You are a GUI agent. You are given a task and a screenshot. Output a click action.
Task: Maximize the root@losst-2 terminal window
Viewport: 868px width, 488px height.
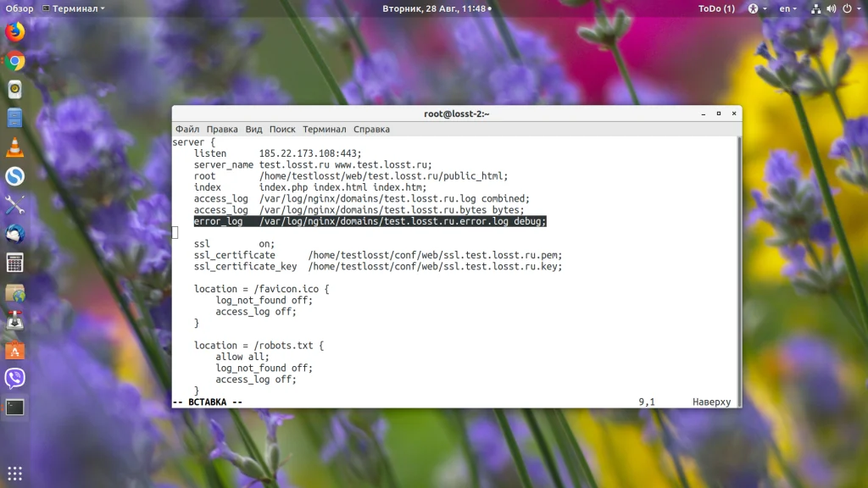point(719,114)
